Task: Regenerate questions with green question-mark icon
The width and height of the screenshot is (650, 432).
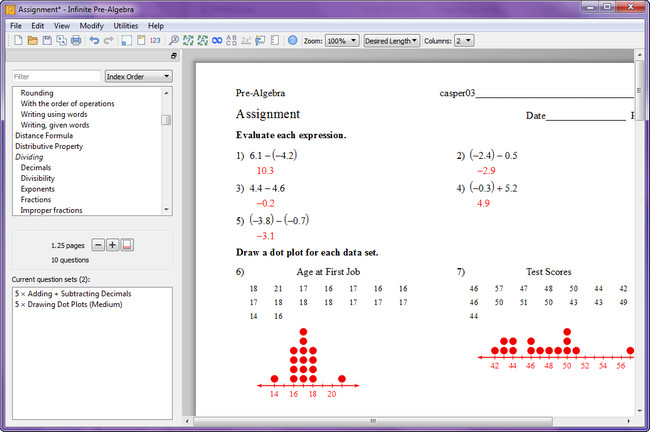Action: click(188, 40)
